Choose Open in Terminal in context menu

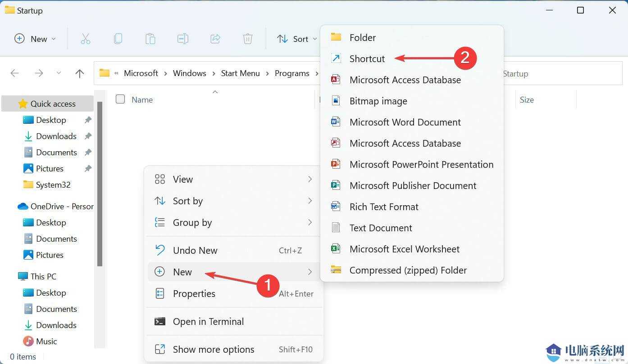click(233, 322)
